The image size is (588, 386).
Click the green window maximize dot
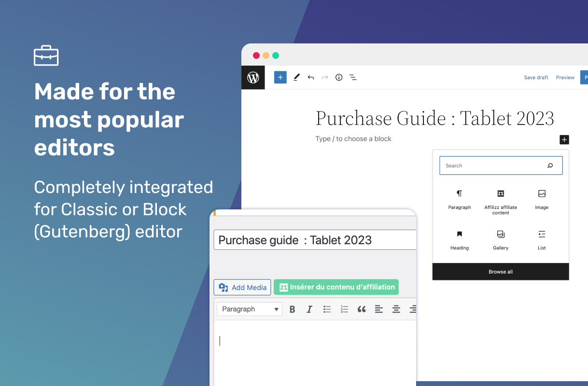point(276,55)
